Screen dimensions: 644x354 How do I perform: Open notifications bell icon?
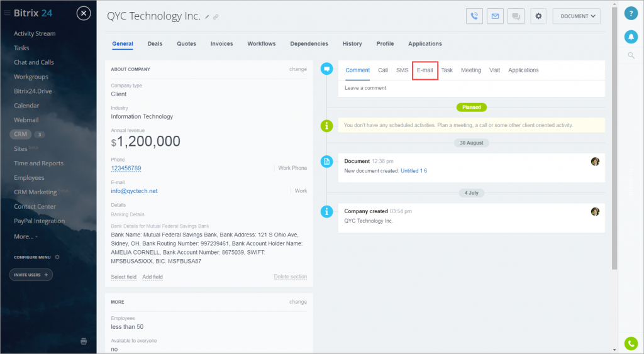coord(631,36)
